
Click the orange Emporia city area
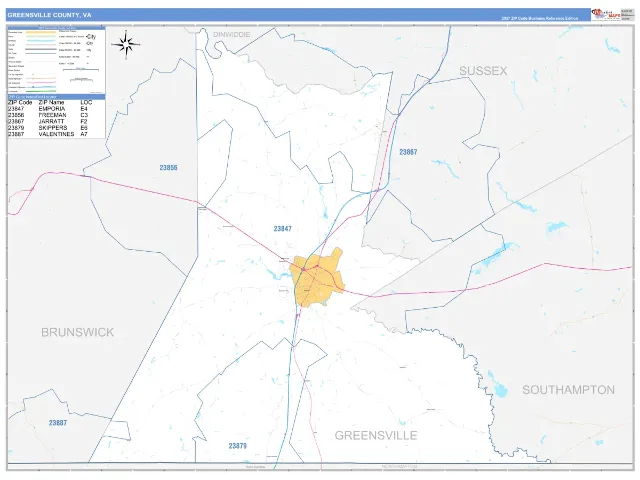tap(318, 277)
